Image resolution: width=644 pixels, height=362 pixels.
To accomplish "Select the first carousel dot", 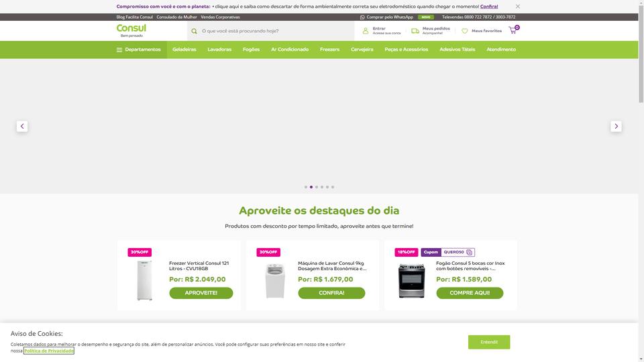I will coord(306,187).
